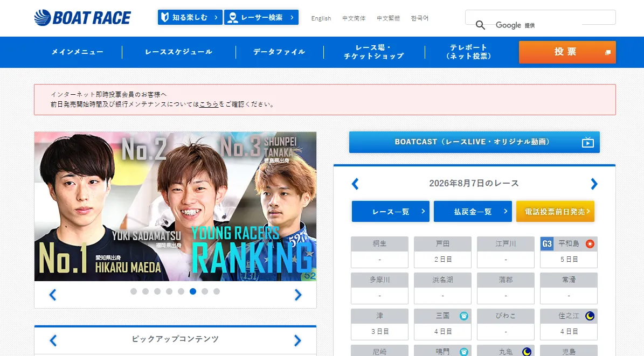This screenshot has width=644, height=356.
Task: Open データファイル menu
Action: [x=279, y=52]
